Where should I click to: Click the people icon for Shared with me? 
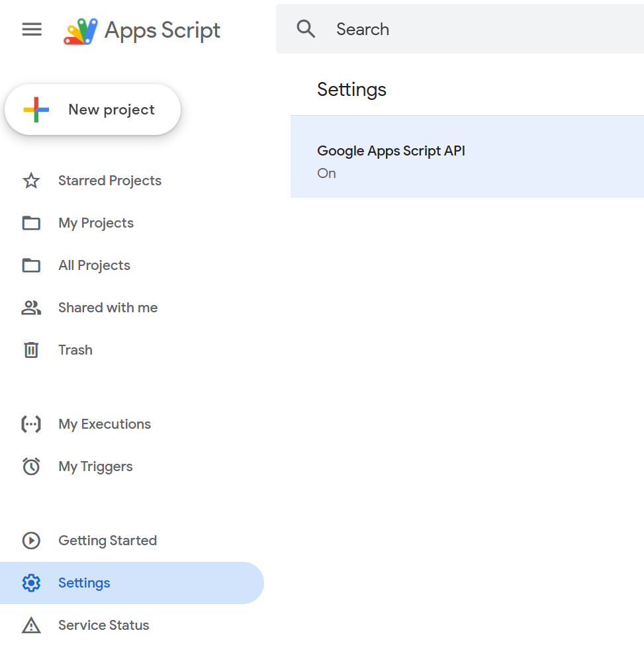click(x=31, y=308)
